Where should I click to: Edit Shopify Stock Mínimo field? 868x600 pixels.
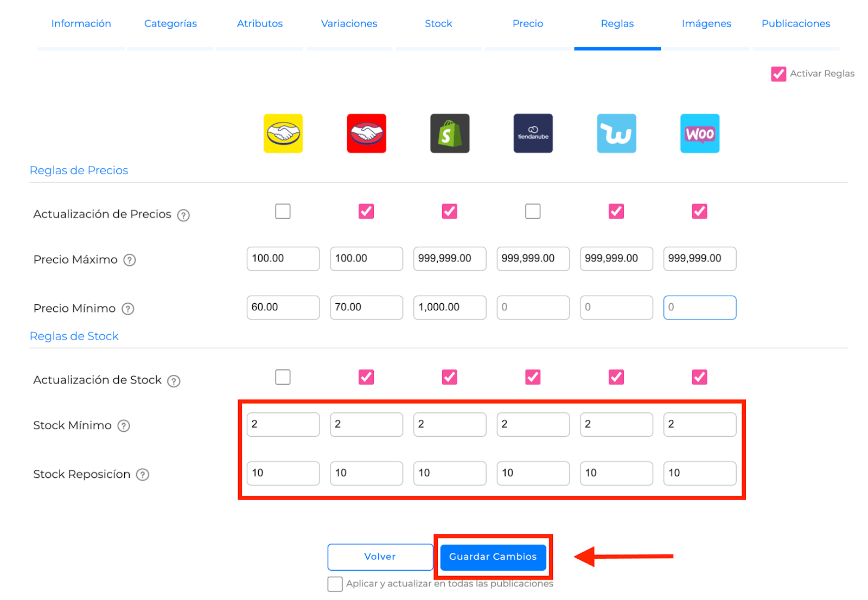tap(450, 425)
